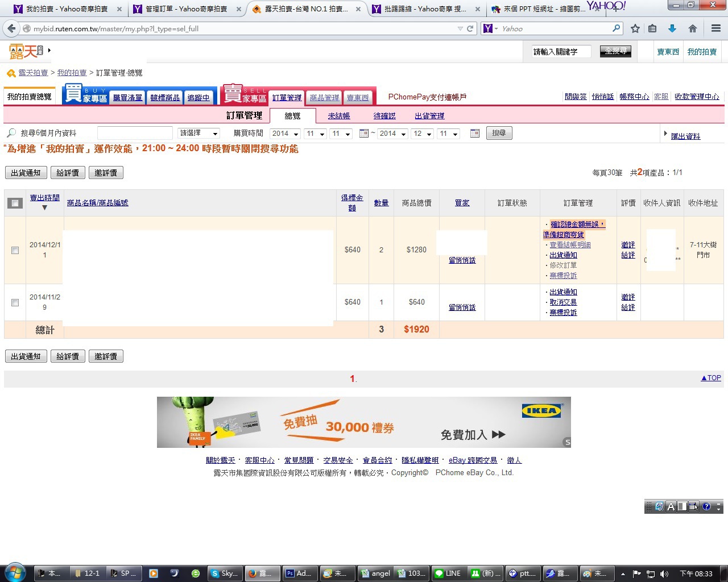Open the 未結帳 order tab
728x582 pixels.
point(339,116)
